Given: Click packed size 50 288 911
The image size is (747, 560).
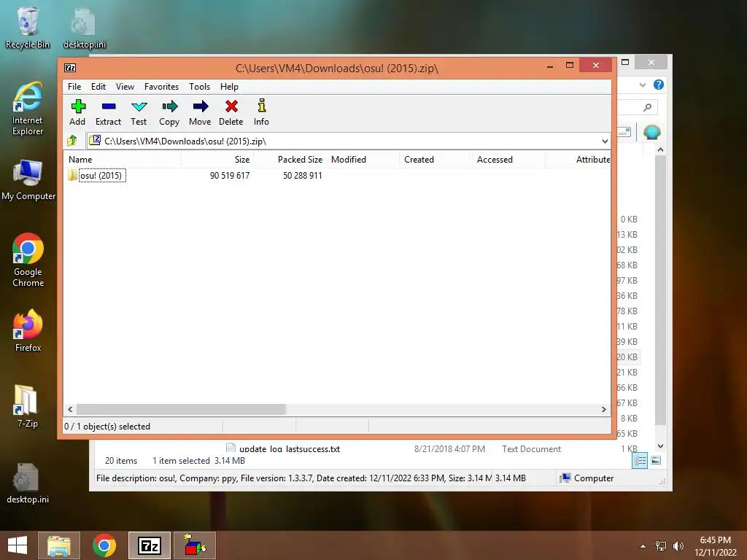Looking at the screenshot, I should click(303, 176).
